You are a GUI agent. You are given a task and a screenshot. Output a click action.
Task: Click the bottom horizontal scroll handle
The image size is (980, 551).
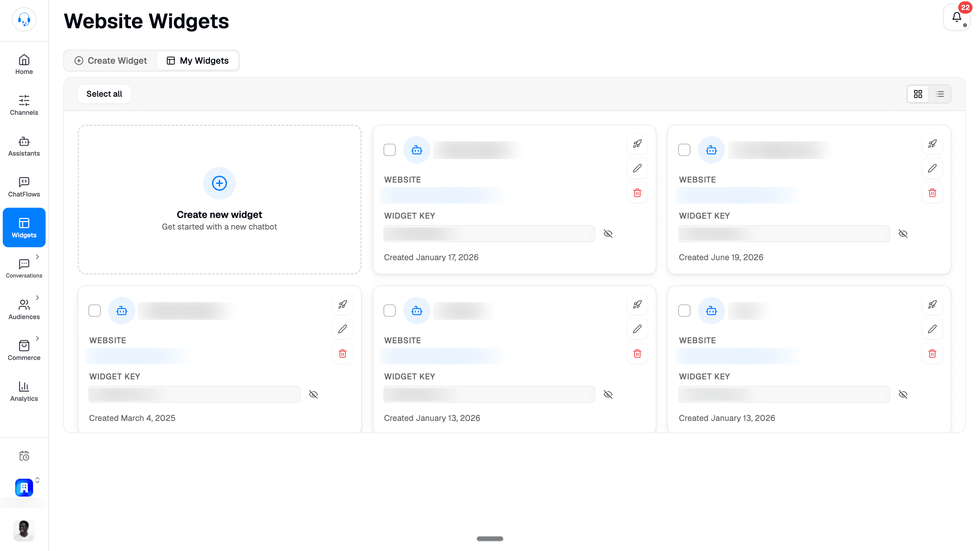pos(490,538)
